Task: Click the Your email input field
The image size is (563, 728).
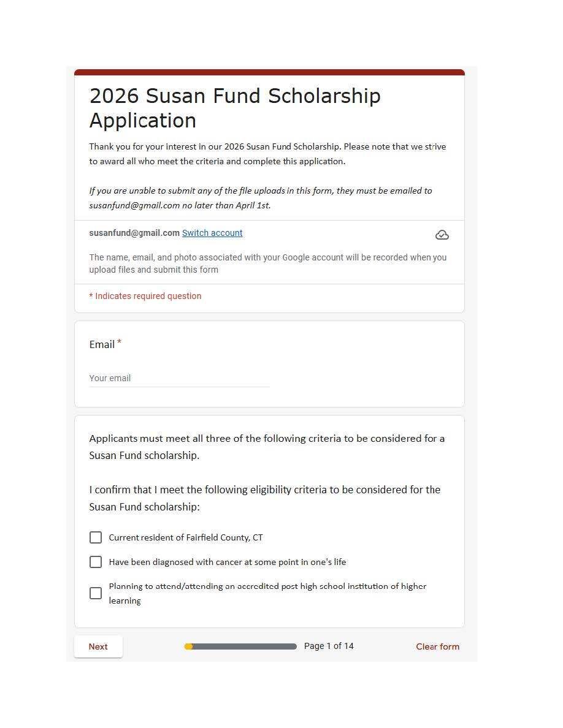Action: [x=179, y=378]
